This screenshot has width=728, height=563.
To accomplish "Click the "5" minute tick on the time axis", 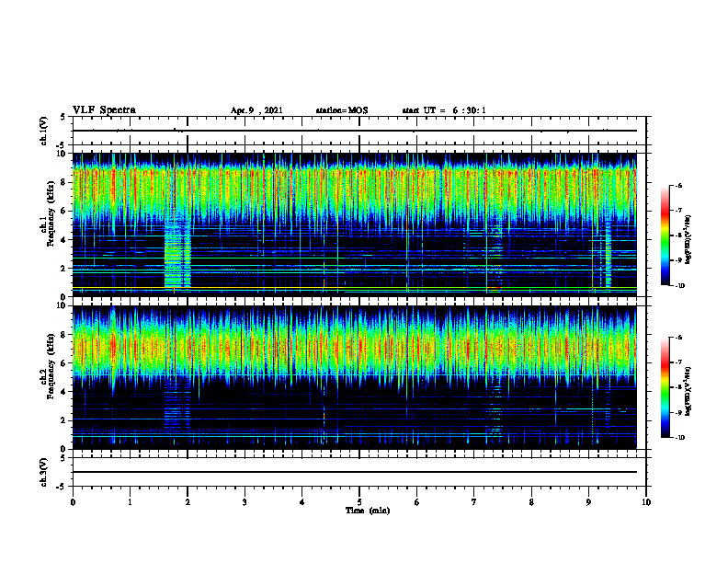I will coord(359,502).
